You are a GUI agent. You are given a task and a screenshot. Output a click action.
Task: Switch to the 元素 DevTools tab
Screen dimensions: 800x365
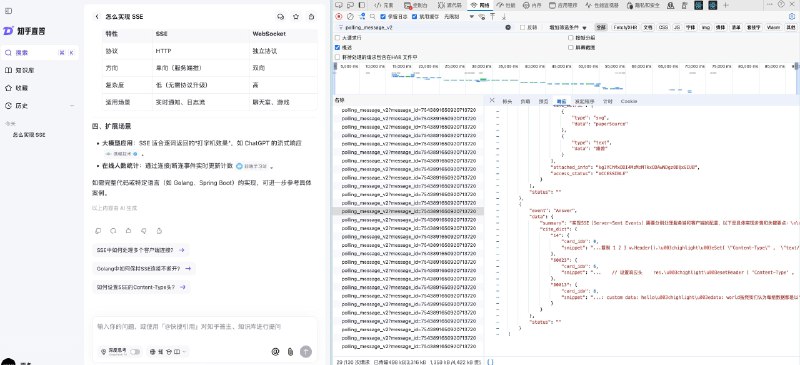[384, 5]
